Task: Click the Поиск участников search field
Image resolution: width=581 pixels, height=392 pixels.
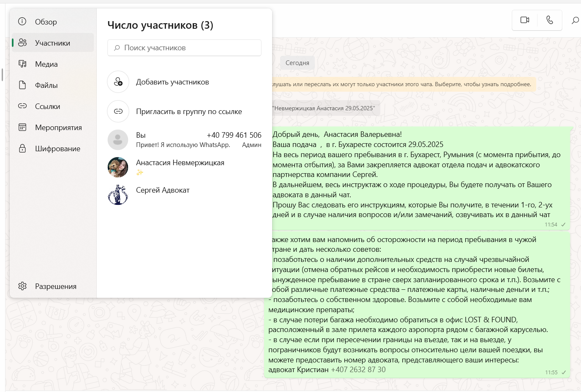Action: pyautogui.click(x=184, y=48)
